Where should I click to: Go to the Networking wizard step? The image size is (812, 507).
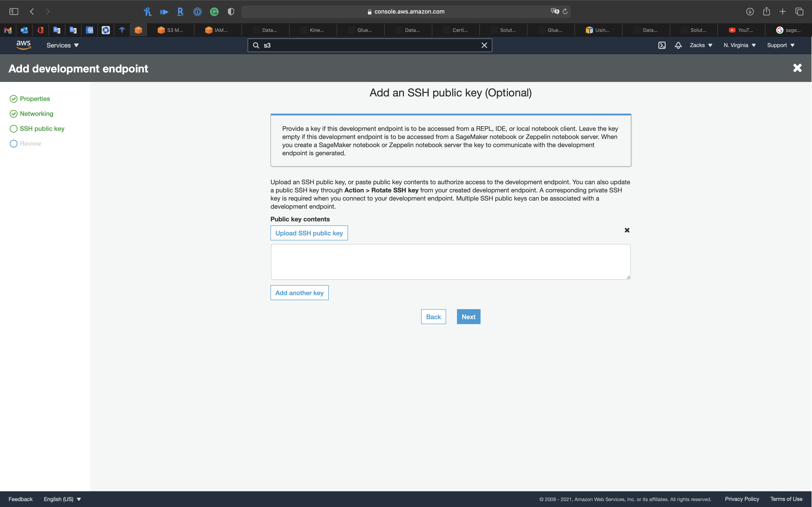click(36, 114)
